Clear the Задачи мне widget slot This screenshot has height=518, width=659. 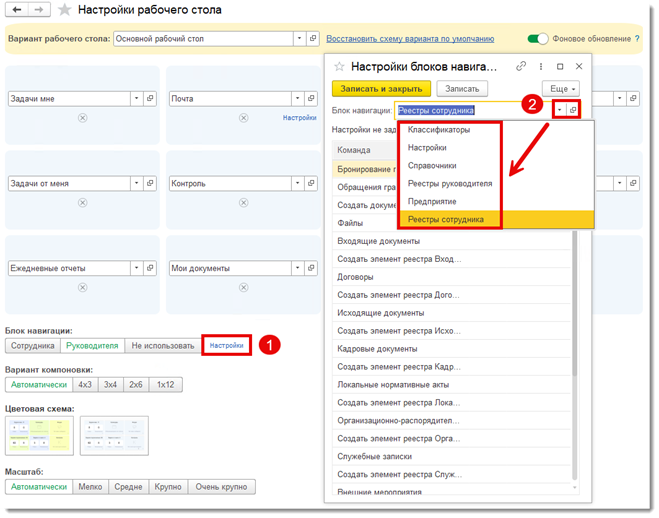82,118
